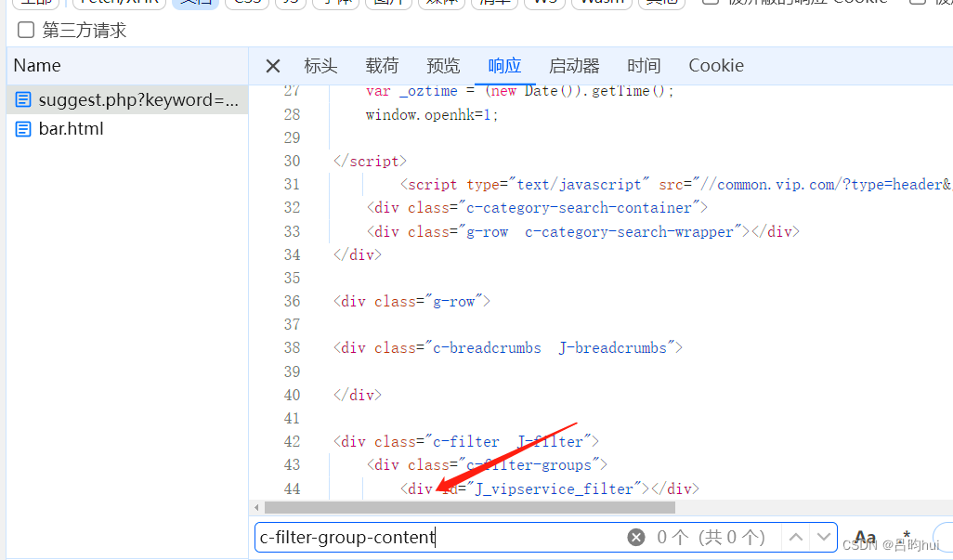Toggle match case Aa button
The width and height of the screenshot is (953, 560).
(x=864, y=537)
